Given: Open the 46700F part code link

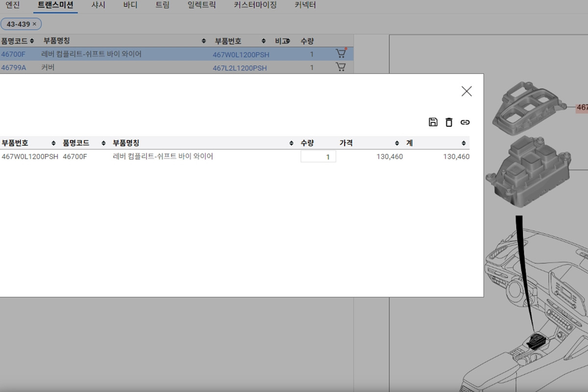Looking at the screenshot, I should pos(14,54).
